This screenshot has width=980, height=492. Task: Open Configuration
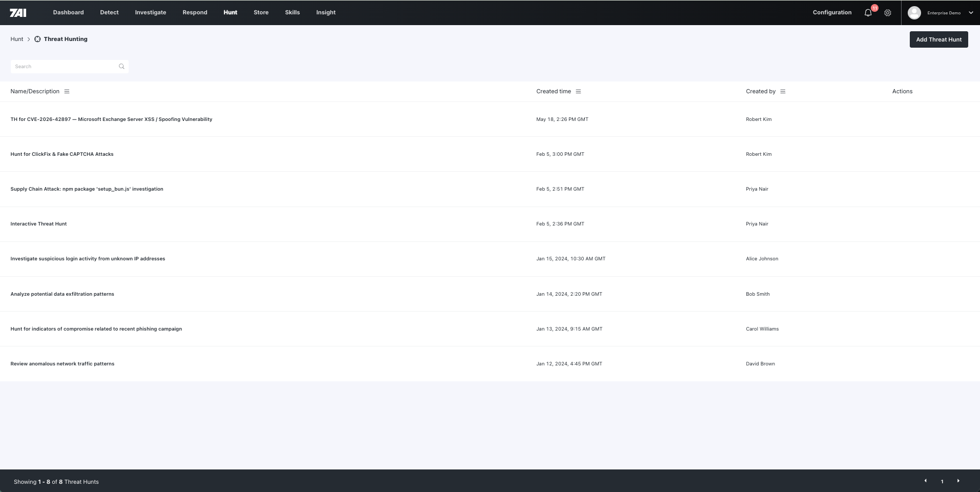click(832, 12)
